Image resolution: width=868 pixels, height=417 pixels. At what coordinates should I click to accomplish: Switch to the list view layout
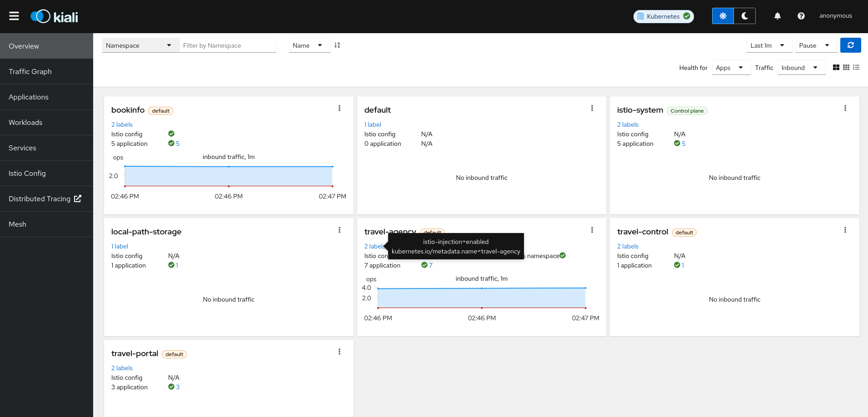pyautogui.click(x=856, y=67)
